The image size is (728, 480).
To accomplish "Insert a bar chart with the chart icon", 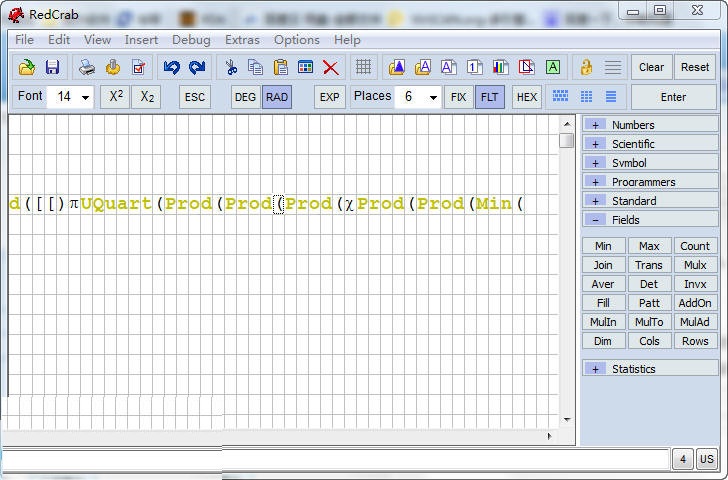I will (x=500, y=67).
